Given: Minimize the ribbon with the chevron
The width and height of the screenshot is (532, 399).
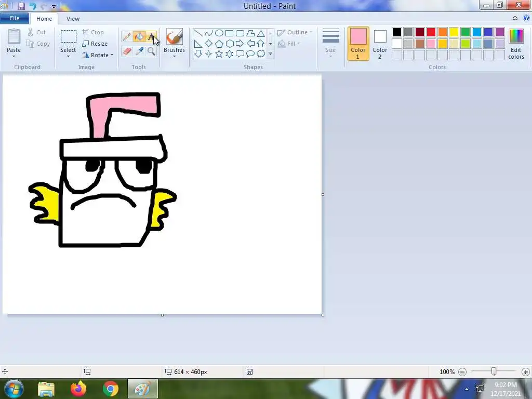Looking at the screenshot, I should pyautogui.click(x=515, y=18).
